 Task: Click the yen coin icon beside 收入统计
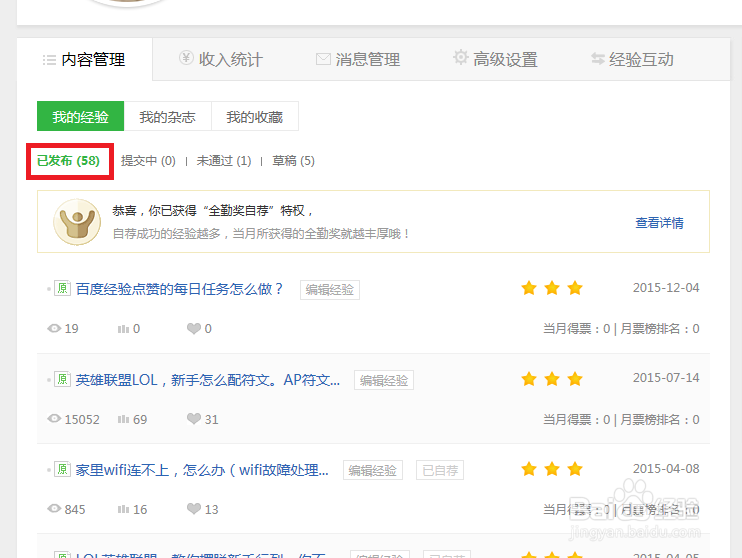coord(186,58)
